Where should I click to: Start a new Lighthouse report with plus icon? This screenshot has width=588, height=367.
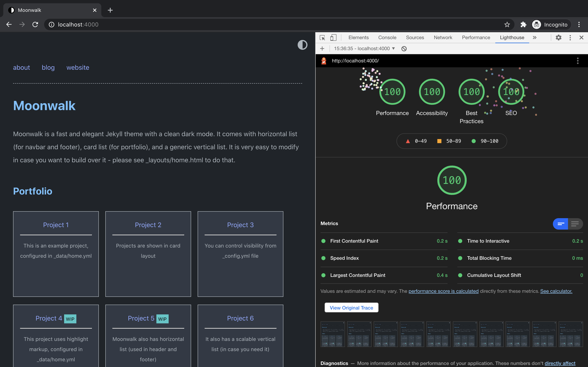322,49
